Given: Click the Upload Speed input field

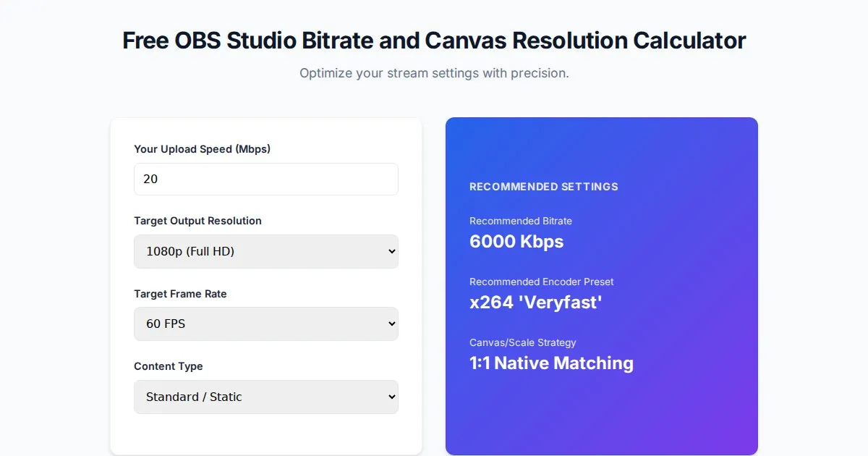Looking at the screenshot, I should [265, 179].
